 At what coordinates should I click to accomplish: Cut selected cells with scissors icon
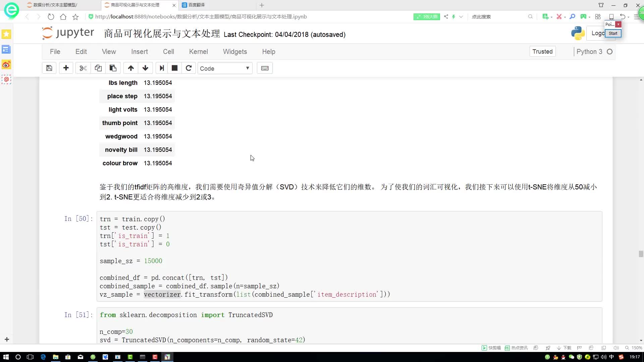(x=83, y=68)
